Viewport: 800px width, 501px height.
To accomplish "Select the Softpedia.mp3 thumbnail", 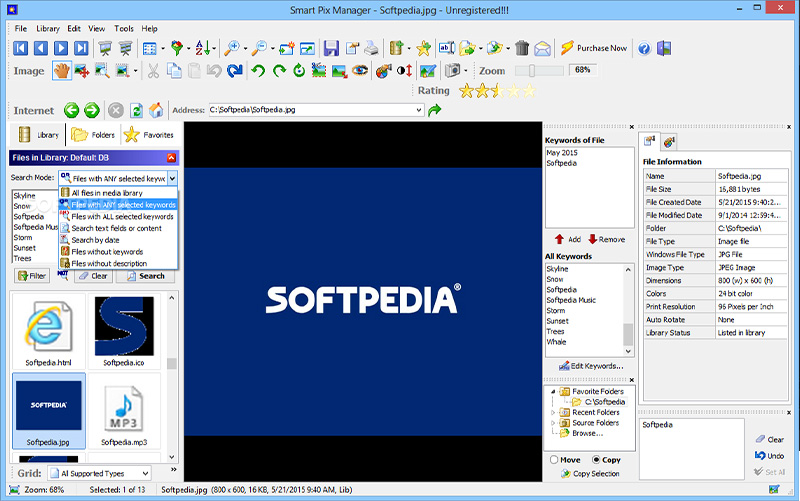I will point(124,412).
